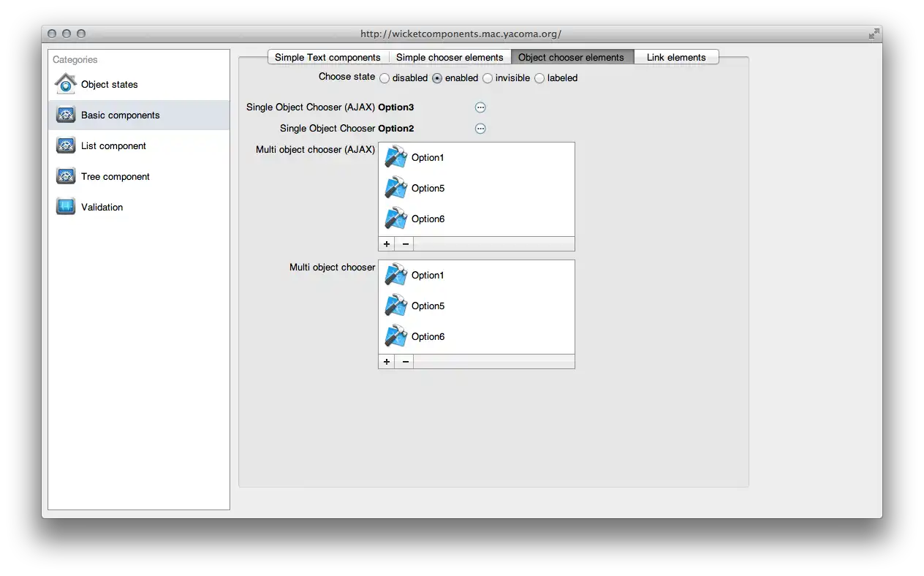
Task: Click Option1 hammer icon in AJAX multi chooser
Action: (396, 157)
